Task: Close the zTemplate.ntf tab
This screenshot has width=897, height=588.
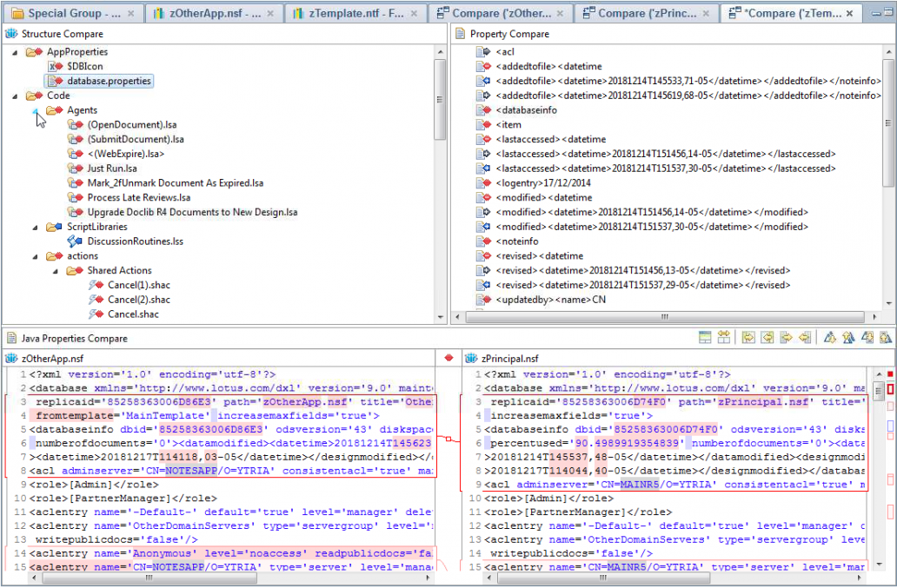Action: (415, 13)
